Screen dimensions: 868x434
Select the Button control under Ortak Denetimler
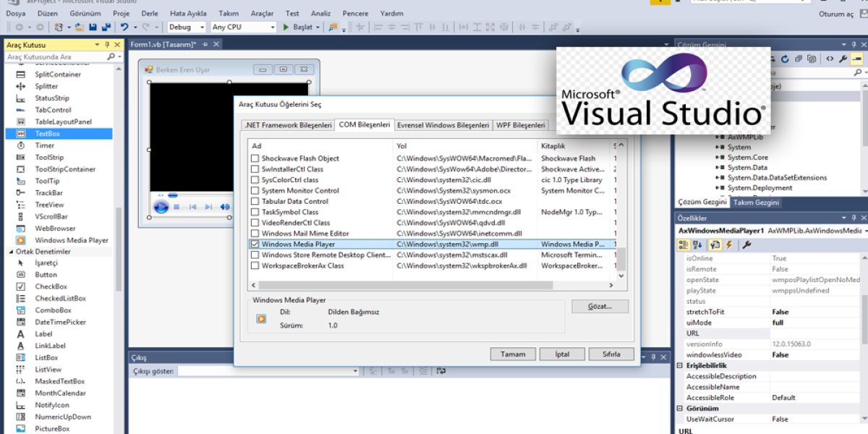(x=45, y=274)
